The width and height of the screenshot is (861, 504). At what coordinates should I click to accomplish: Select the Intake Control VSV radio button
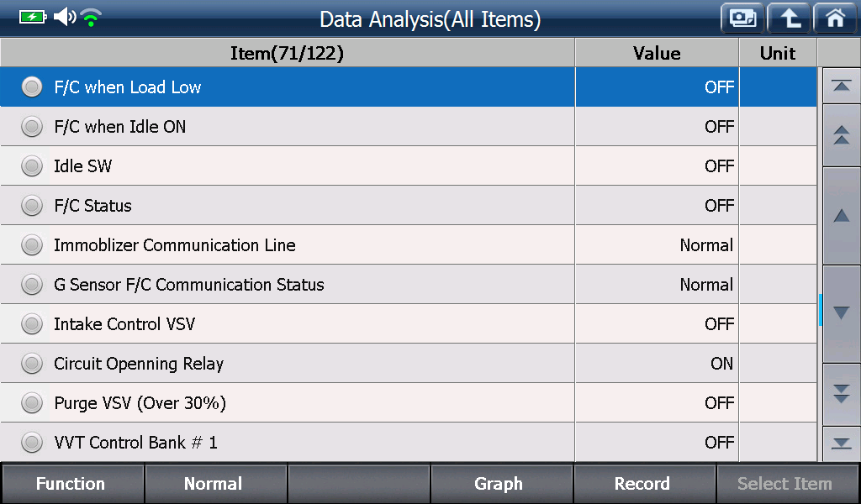coord(32,324)
